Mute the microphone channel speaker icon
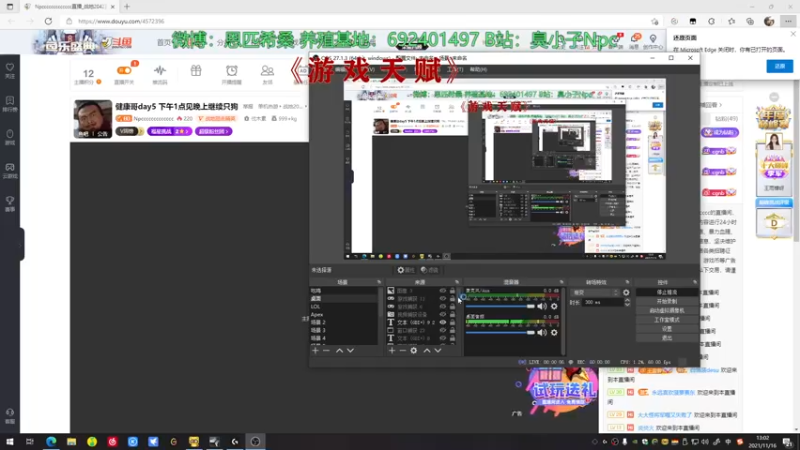Screen dimensions: 800x450 click(542, 306)
